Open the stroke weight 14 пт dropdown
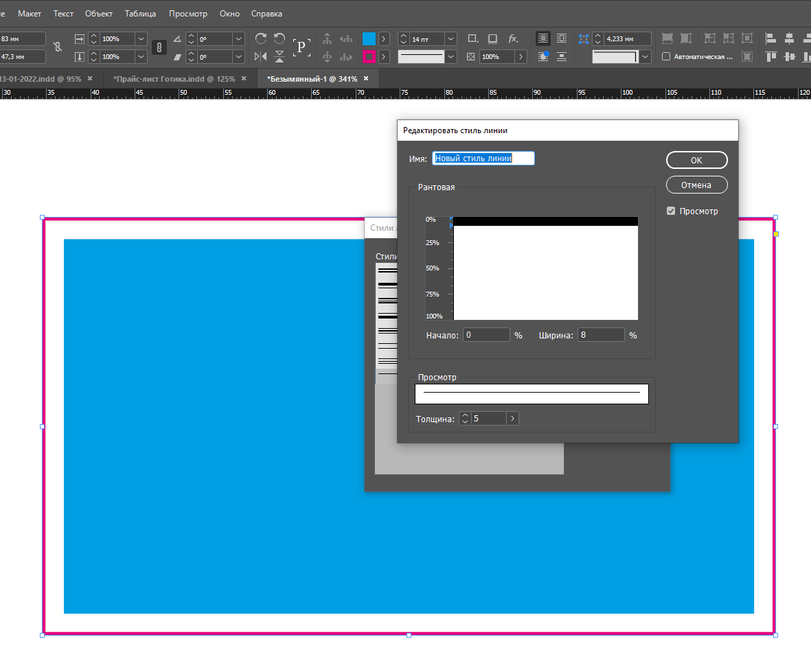 coord(450,39)
